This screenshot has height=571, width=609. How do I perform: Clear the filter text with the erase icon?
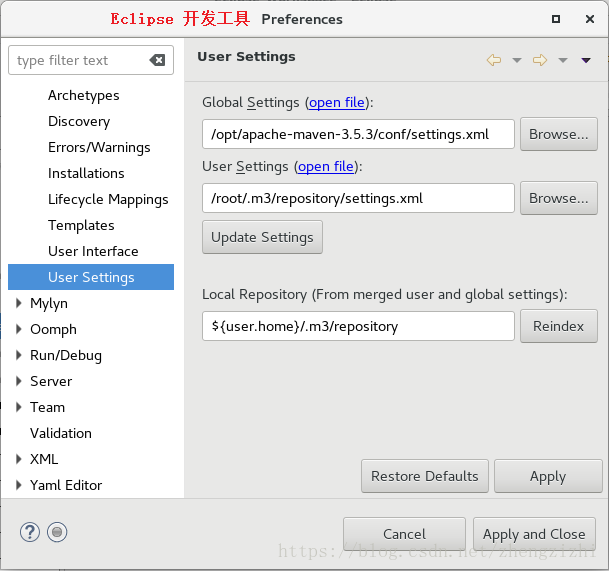tap(157, 60)
